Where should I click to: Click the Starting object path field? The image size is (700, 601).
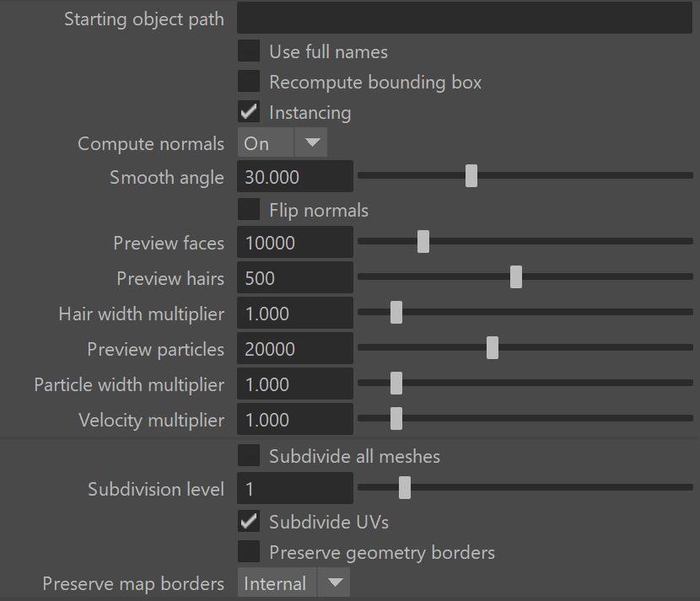coord(465,18)
